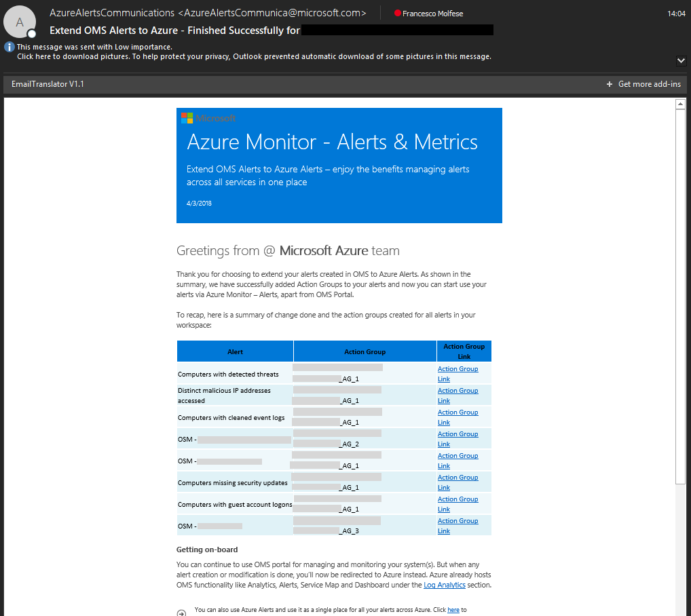This screenshot has height=616, width=691.
Task: Select the "Computers missing security updates" cell
Action: (x=235, y=482)
